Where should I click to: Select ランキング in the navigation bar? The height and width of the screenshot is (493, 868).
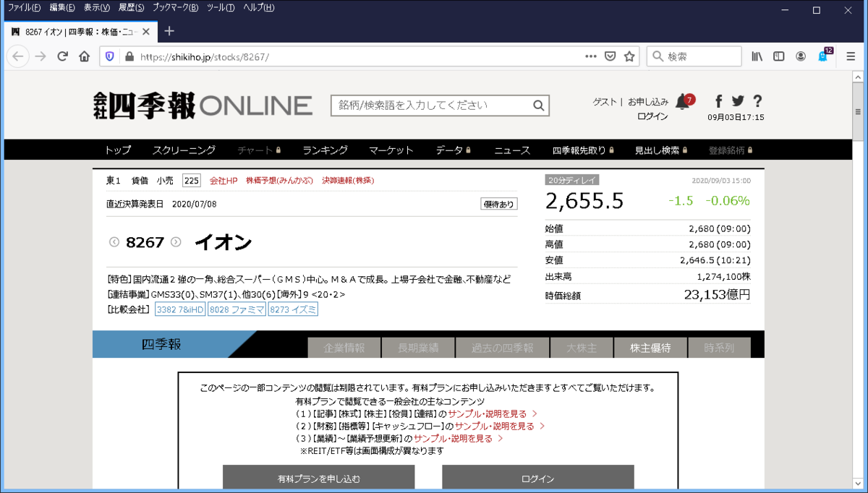pos(324,150)
